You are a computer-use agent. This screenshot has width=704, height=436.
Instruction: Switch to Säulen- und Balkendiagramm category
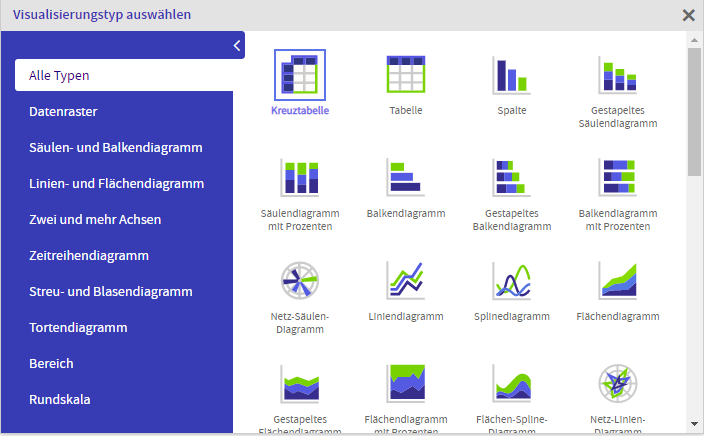[116, 148]
